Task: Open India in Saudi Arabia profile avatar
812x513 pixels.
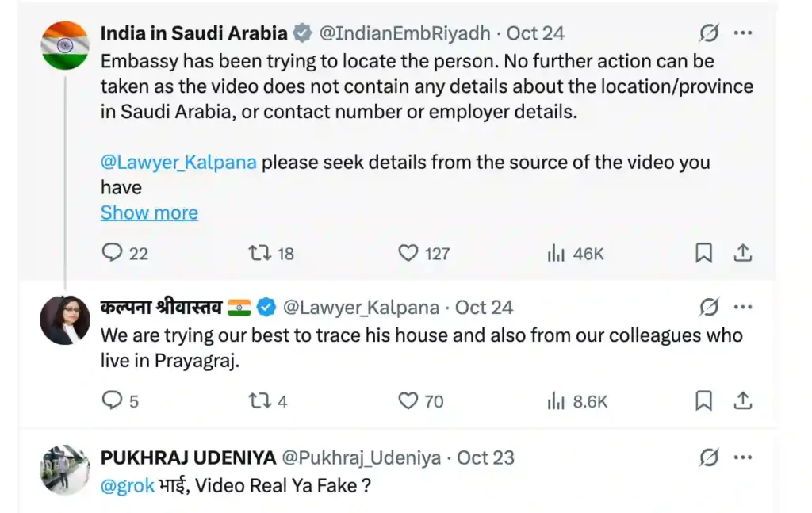Action: pyautogui.click(x=65, y=45)
